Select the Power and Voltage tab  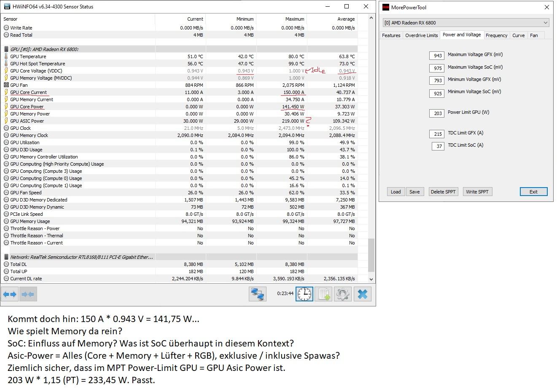point(462,35)
